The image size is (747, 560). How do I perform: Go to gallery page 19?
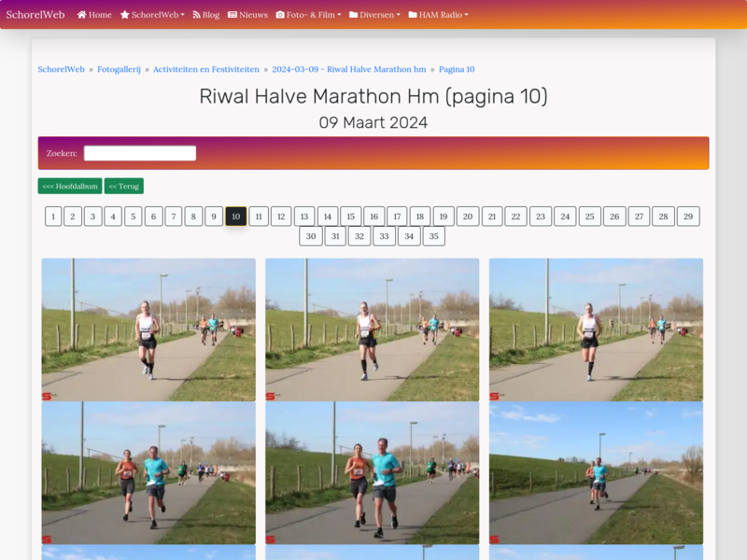(444, 217)
